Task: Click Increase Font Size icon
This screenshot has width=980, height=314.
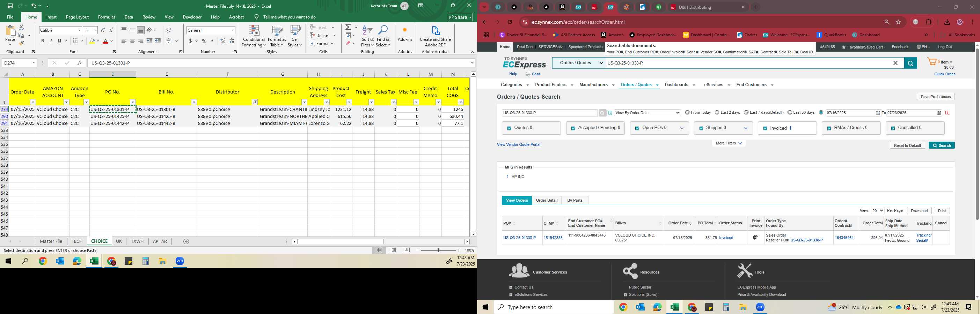Action: (x=103, y=30)
